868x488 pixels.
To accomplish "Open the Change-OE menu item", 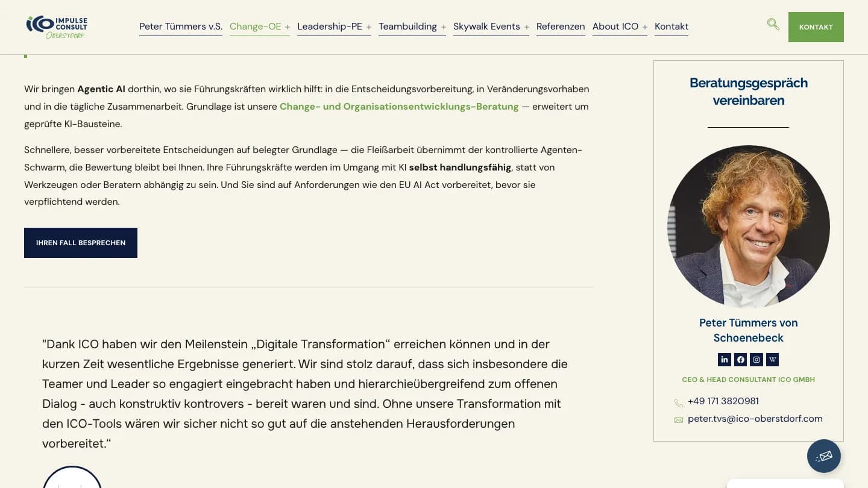I will tap(256, 27).
